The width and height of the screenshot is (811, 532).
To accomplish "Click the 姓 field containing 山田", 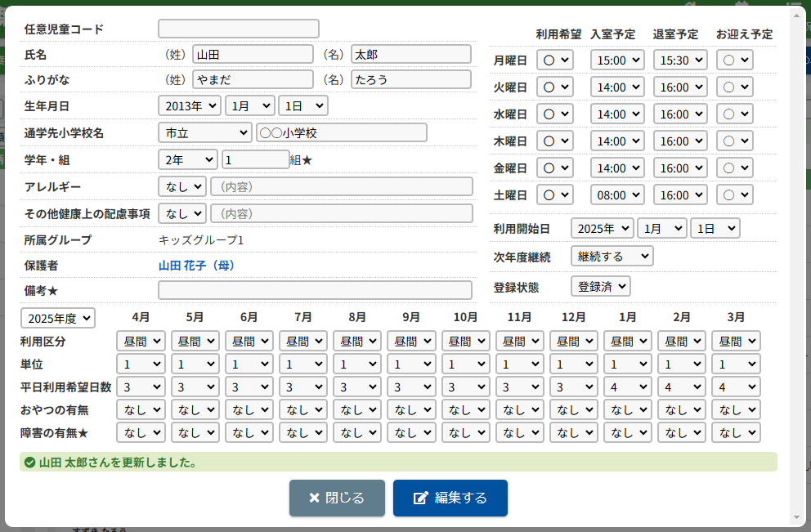I will pyautogui.click(x=253, y=55).
